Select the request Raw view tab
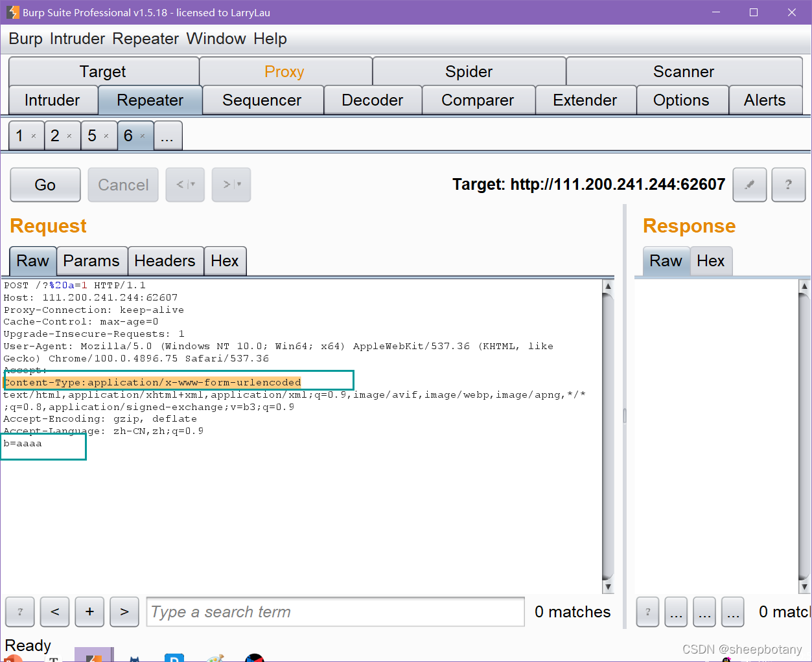 point(33,260)
